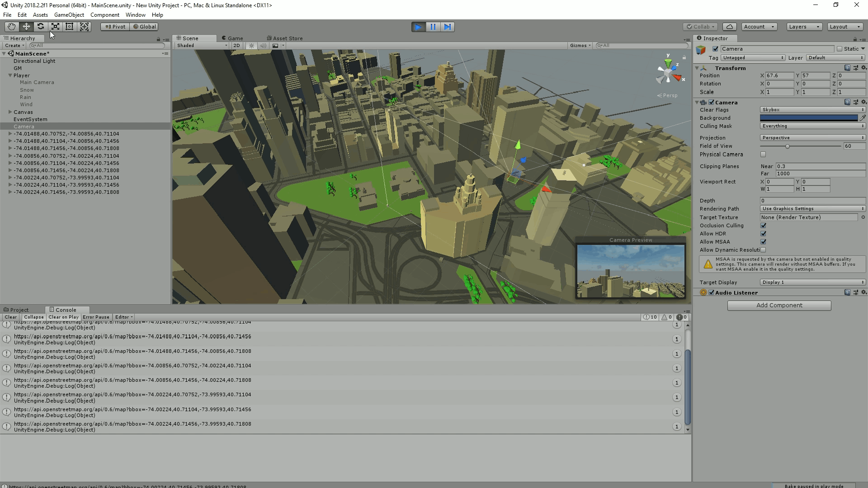Switch to the Project tab
Image resolution: width=868 pixels, height=488 pixels.
16,310
